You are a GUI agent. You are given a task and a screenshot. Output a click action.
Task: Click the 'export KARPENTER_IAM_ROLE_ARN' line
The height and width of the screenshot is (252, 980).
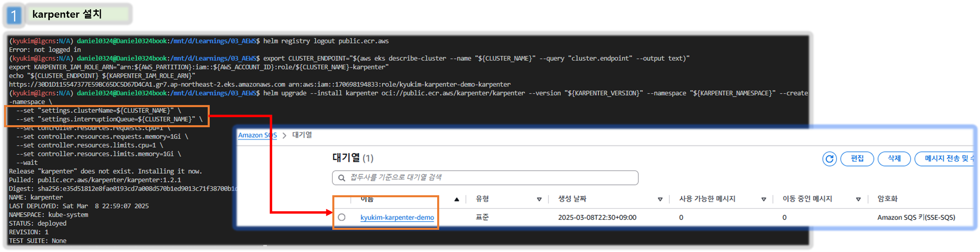[199, 67]
